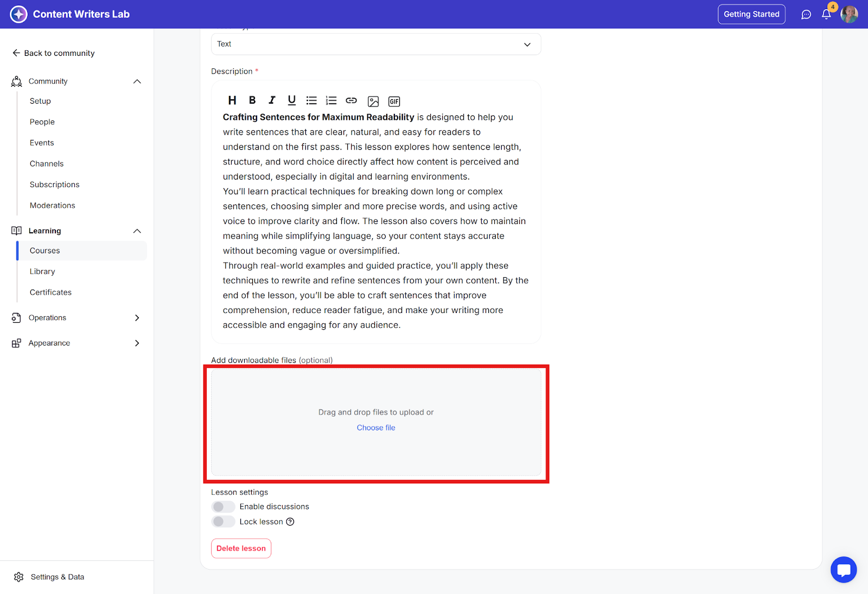Click the Content Writers Lab logo icon

point(18,14)
